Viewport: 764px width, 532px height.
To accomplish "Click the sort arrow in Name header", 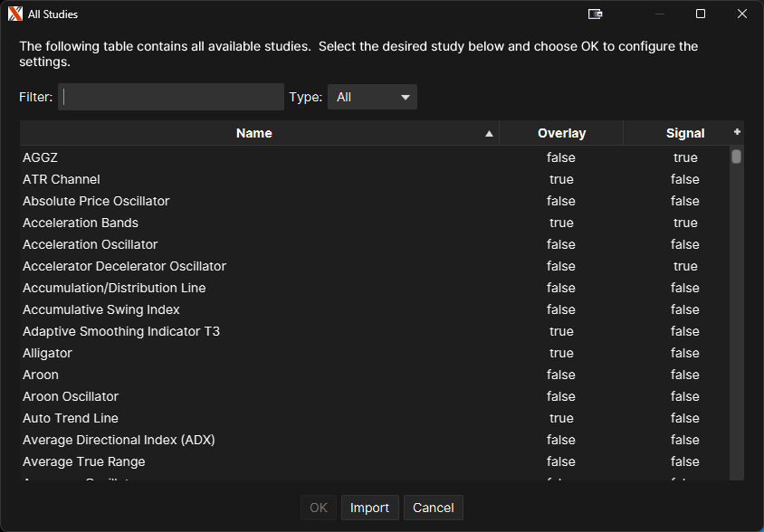I will pos(489,134).
